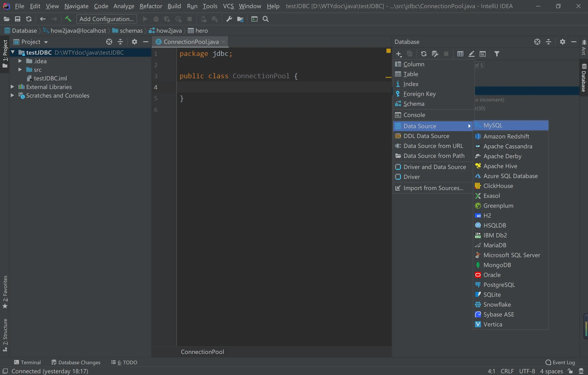Expand the src folder in the project tree
588x375 pixels.
[x=20, y=70]
